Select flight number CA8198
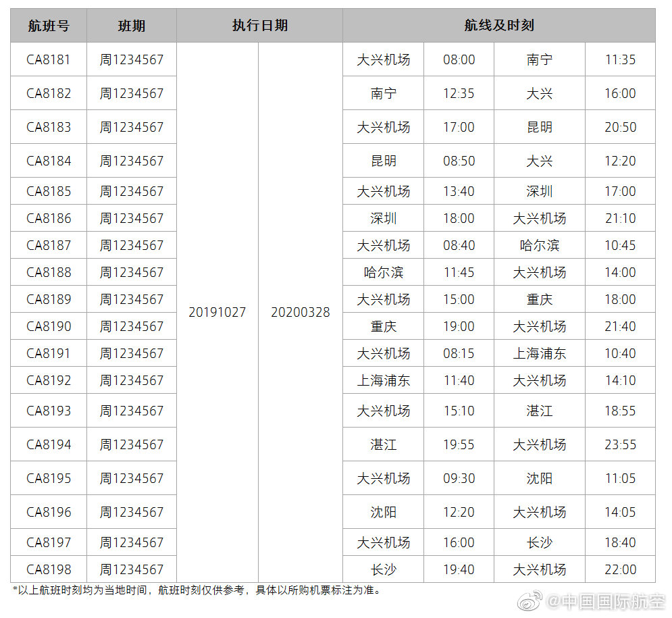672x618 pixels. tap(48, 569)
